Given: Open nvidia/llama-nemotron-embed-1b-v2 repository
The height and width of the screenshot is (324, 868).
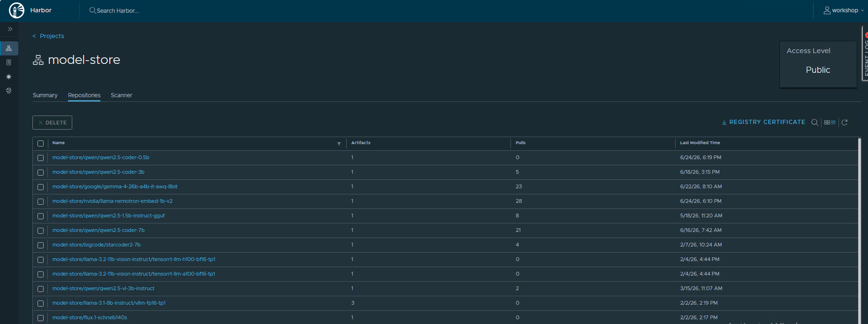Looking at the screenshot, I should [x=112, y=201].
